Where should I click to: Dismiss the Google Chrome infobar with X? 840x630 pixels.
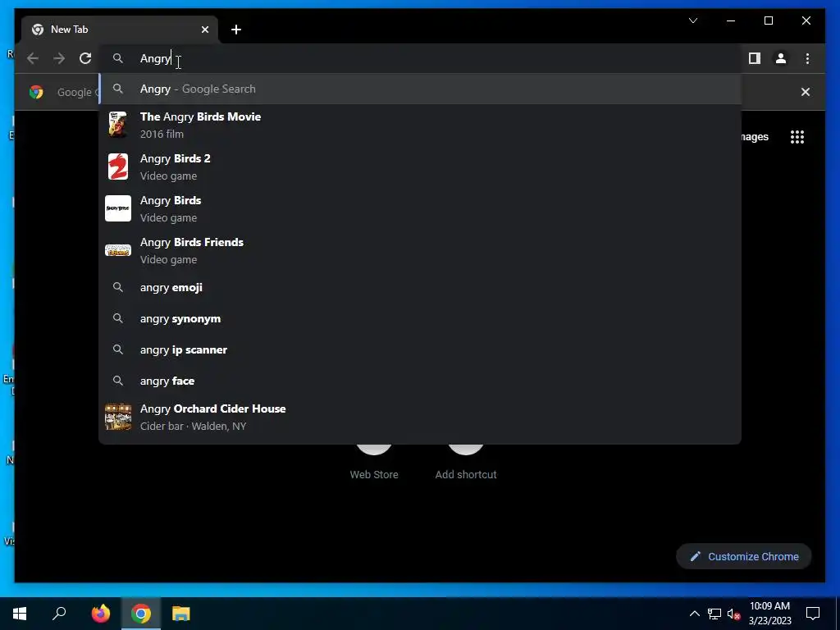click(x=806, y=92)
